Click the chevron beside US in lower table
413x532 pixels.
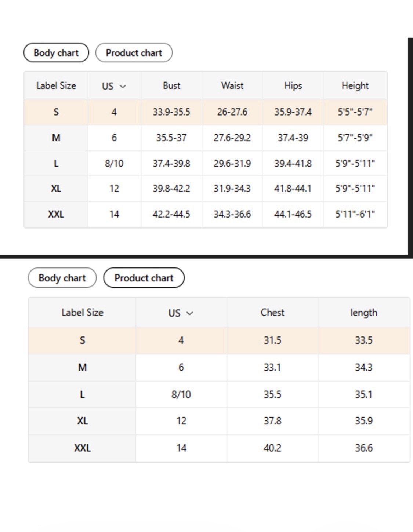[190, 313]
